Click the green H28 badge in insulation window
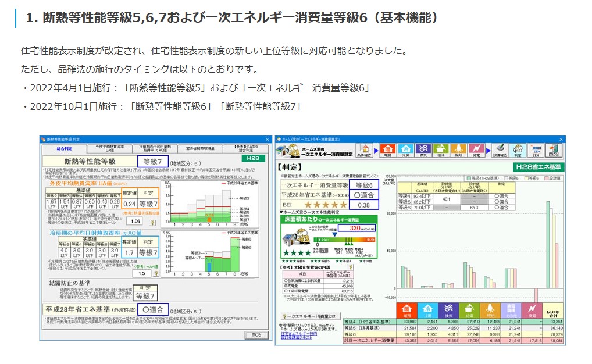The height and width of the screenshot is (364, 592). click(x=252, y=158)
